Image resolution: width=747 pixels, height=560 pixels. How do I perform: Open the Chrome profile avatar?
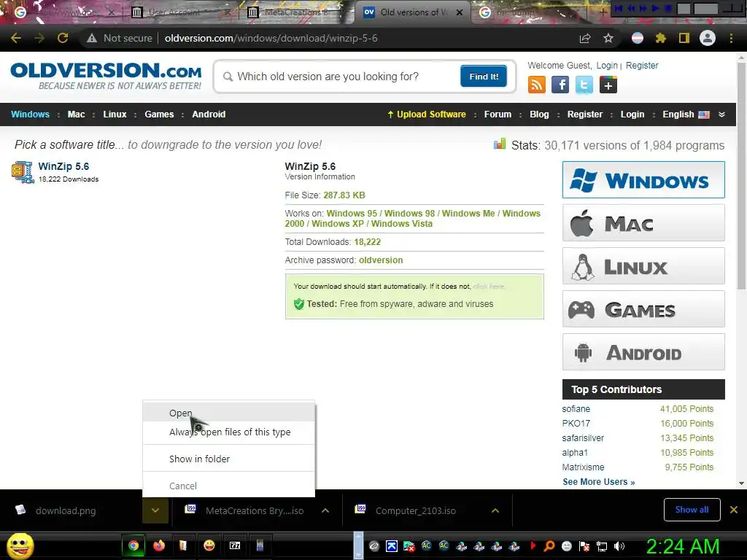pos(708,38)
